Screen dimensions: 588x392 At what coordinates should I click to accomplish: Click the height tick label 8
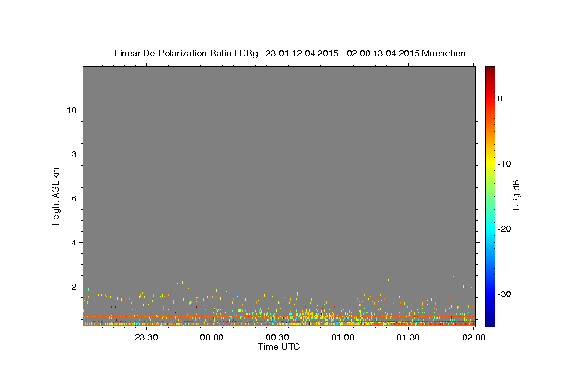point(73,154)
